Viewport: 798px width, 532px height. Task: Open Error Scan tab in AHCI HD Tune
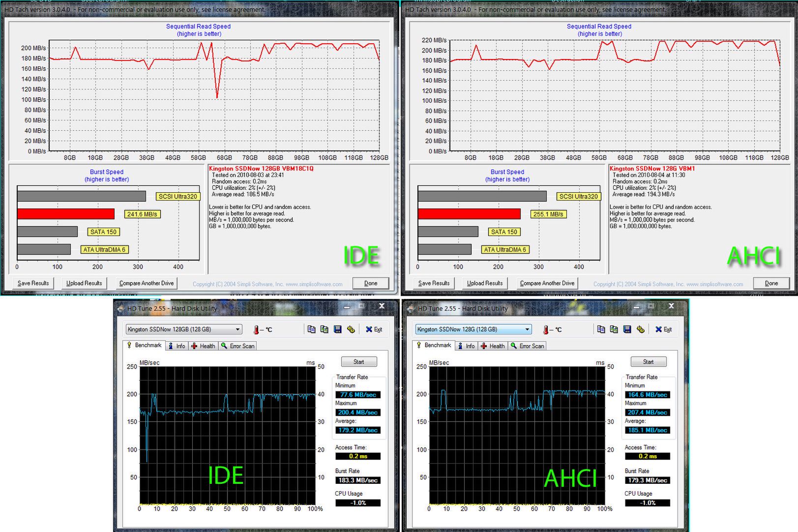click(x=528, y=346)
